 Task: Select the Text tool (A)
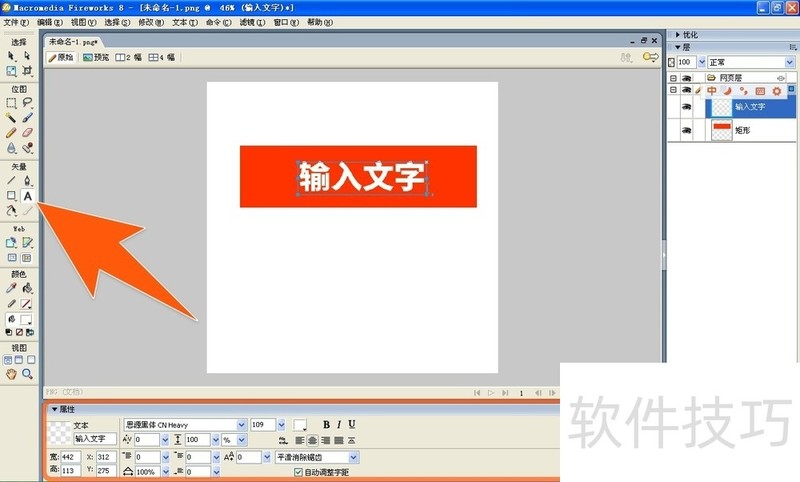pyautogui.click(x=28, y=196)
